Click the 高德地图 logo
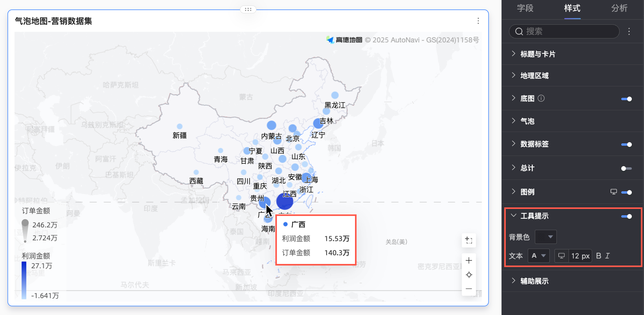The height and width of the screenshot is (315, 644). coord(344,40)
